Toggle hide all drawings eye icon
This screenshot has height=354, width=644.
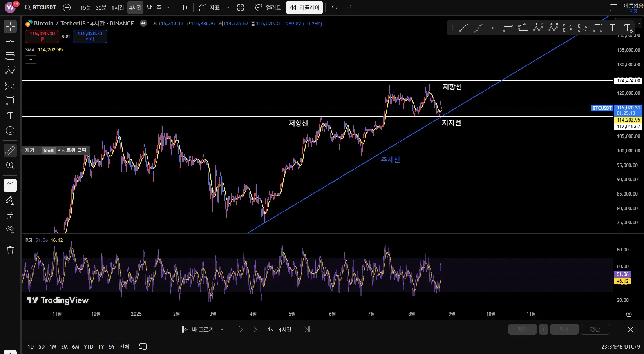(x=10, y=230)
